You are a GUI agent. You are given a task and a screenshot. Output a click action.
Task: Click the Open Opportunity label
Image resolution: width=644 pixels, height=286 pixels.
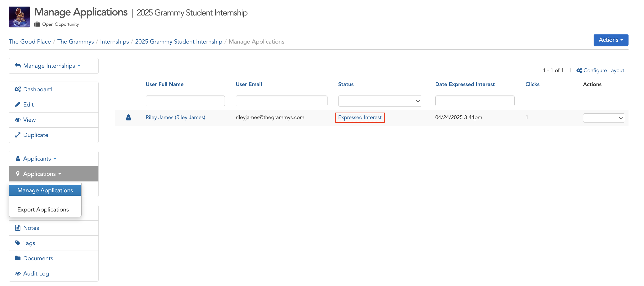click(60, 24)
